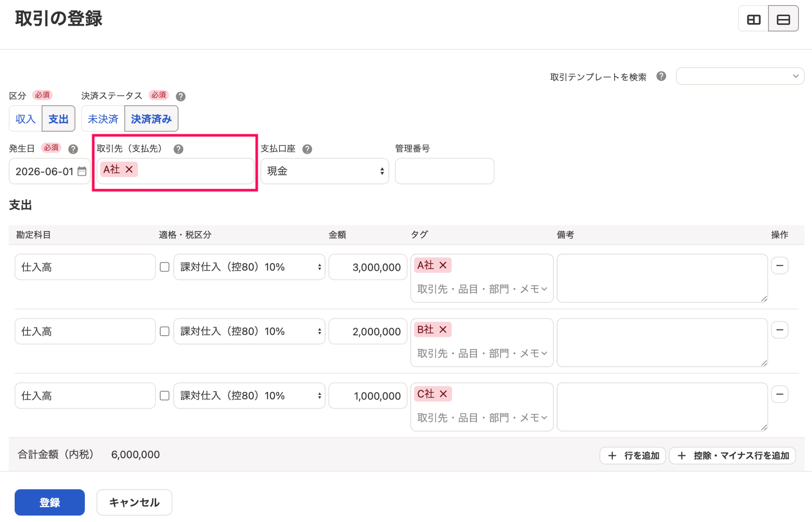Open tax category dropdown in 2,000,000 row
The image size is (812, 522).
[249, 331]
